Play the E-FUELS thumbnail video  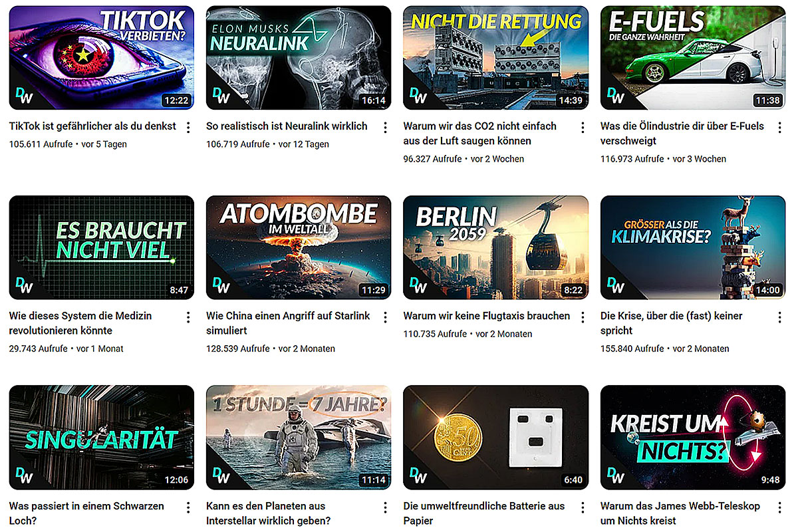[692, 58]
